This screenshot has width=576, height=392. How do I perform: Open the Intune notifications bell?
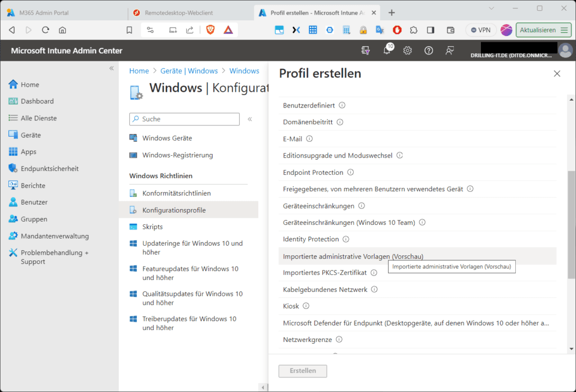click(x=388, y=49)
